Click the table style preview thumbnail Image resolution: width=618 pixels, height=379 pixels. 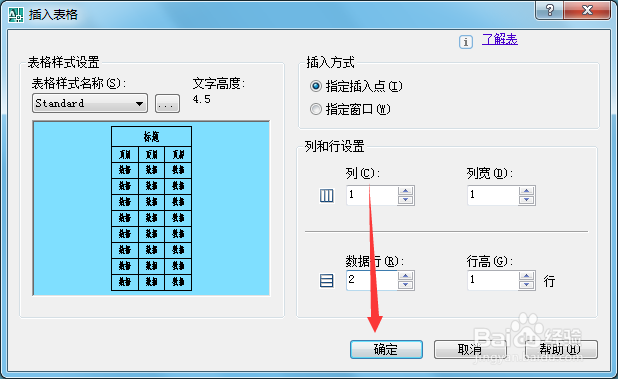click(151, 208)
